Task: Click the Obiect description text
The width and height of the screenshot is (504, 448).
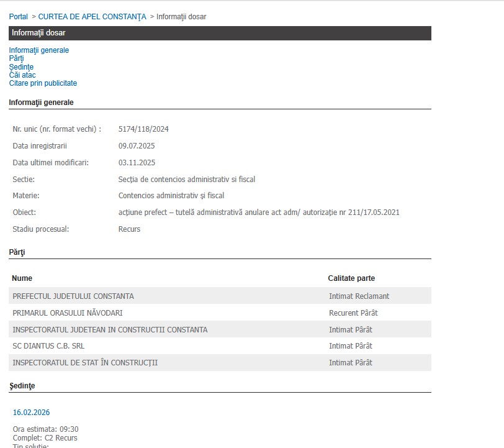Action: point(259,213)
